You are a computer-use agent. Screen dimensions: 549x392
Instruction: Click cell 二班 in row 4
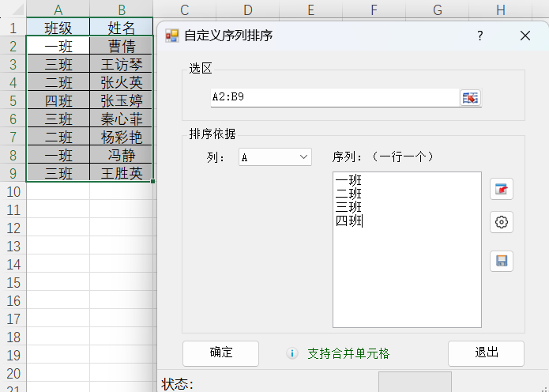[58, 82]
